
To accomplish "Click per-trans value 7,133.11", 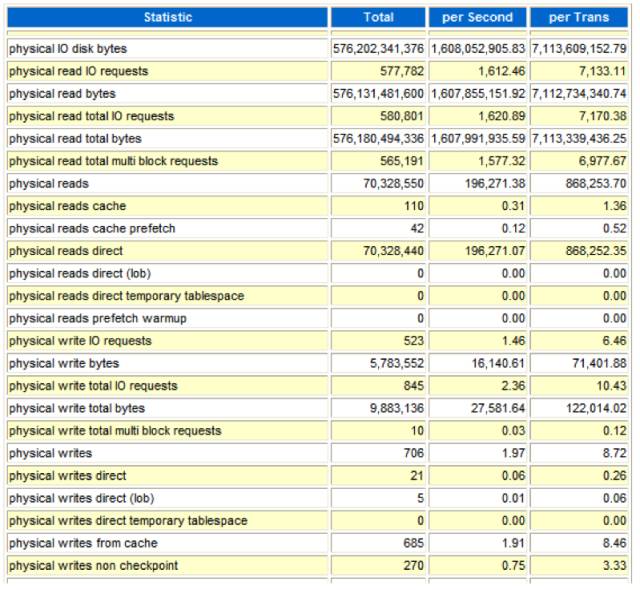I will tap(602, 71).
